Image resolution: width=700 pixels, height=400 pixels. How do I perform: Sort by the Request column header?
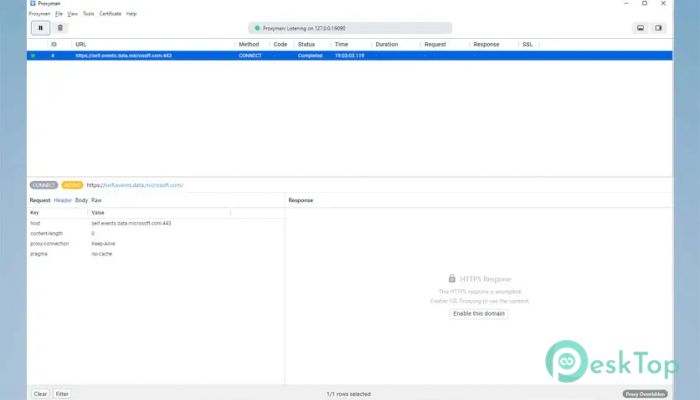point(435,44)
